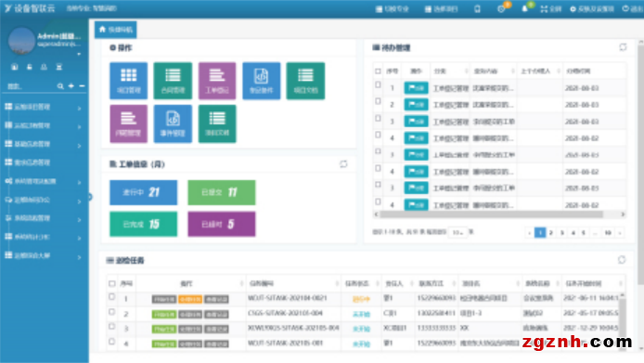Screen dimensions: 644x363
Task: Tick the checkbox for 待办 row 1
Action: coord(378,84)
